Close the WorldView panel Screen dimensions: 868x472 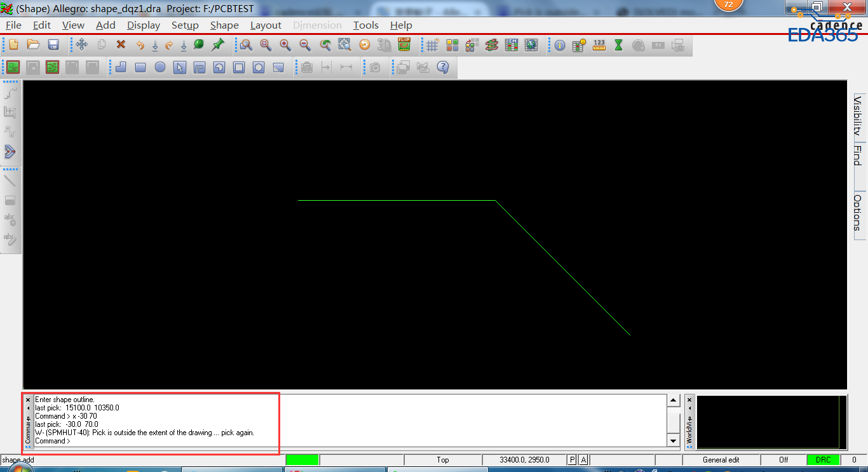coord(690,400)
